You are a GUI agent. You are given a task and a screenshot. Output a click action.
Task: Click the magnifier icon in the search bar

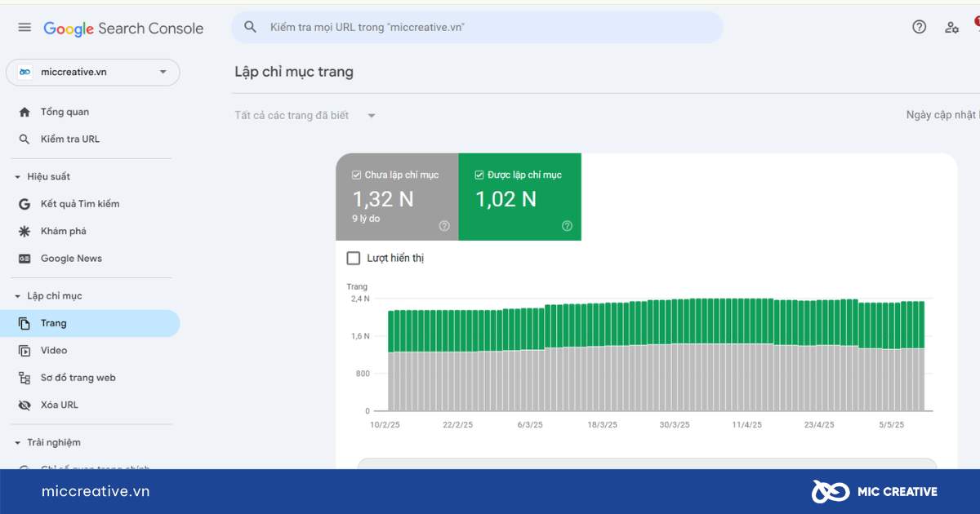[251, 27]
